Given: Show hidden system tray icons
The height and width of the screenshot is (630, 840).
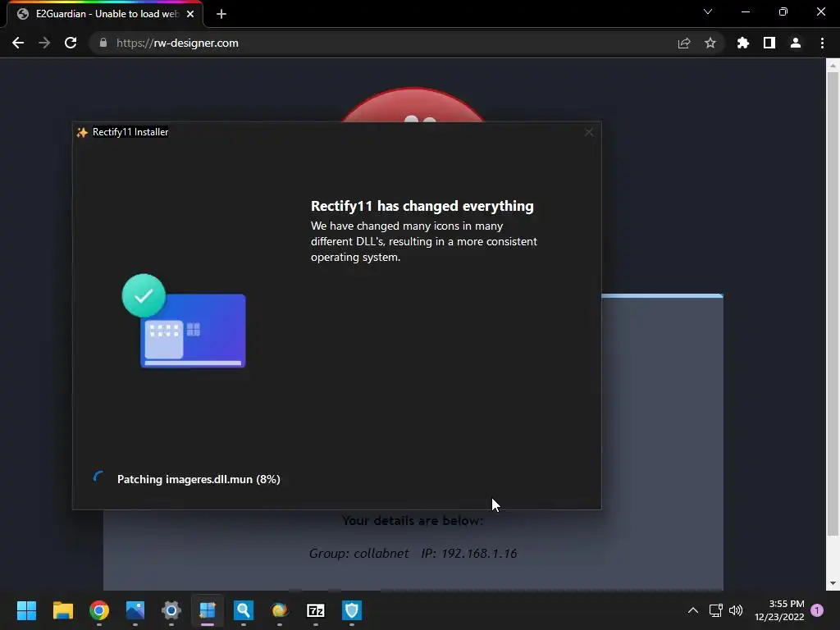Looking at the screenshot, I should 692,610.
